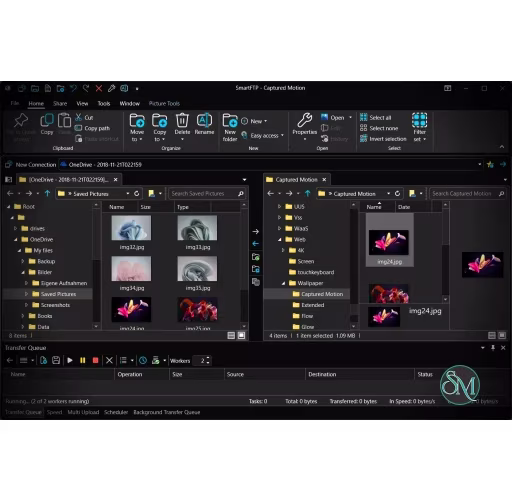Switch the right pane to details view
Viewport: 512px width, 500px height.
492,336
